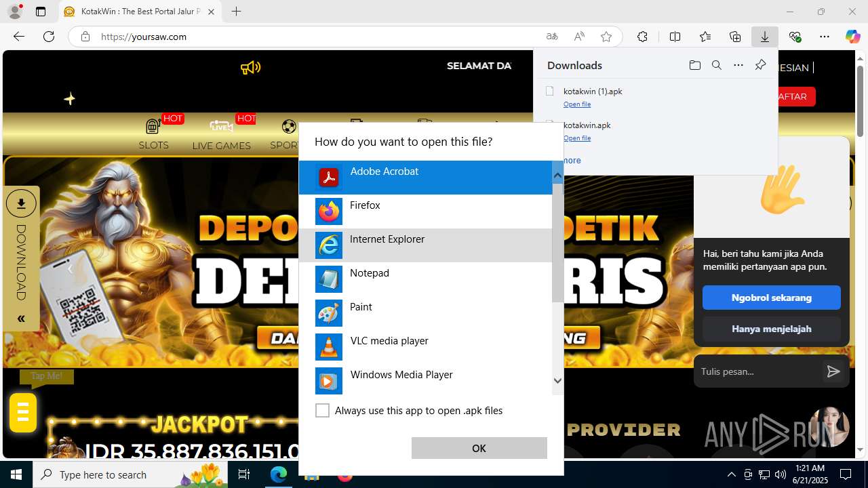Open Task View on taskbar
This screenshot has height=488, width=868.
tap(244, 474)
